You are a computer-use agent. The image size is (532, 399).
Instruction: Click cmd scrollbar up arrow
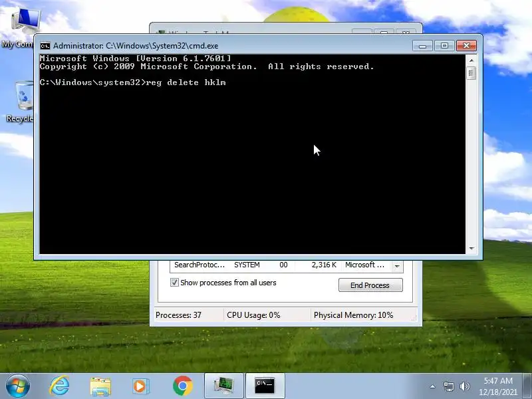pos(471,61)
